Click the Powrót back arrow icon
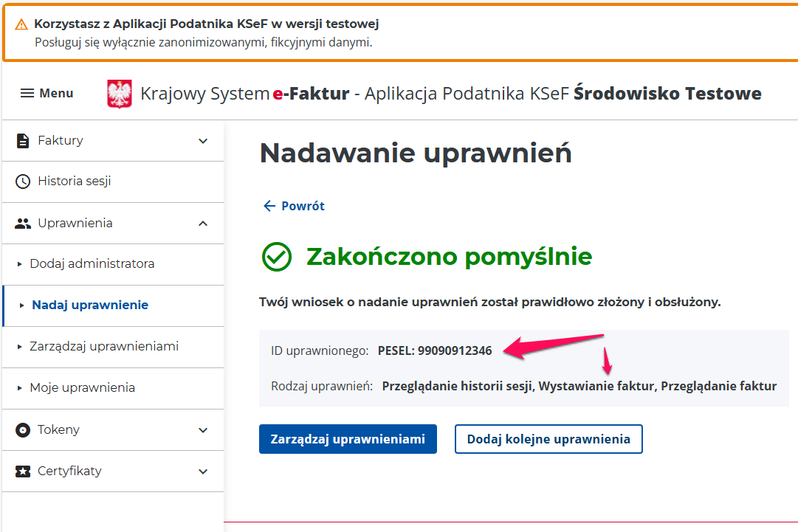This screenshot has width=798, height=532. point(269,206)
